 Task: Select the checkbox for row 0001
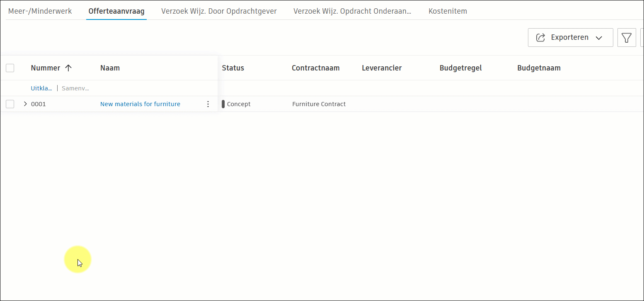point(10,104)
